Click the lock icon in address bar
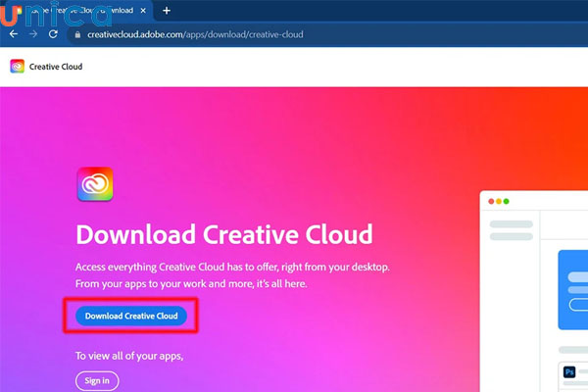The width and height of the screenshot is (588, 392). pos(77,32)
